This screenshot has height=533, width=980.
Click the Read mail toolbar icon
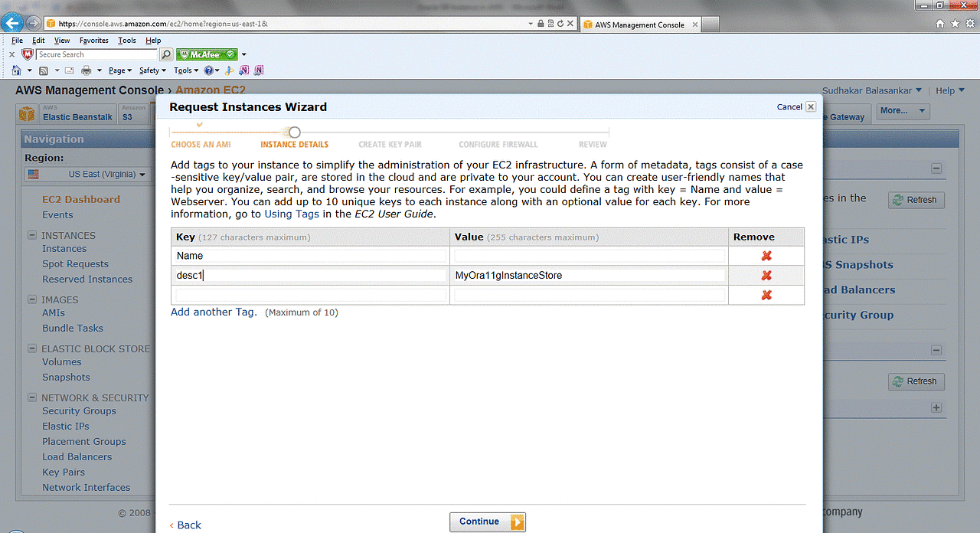click(x=69, y=70)
